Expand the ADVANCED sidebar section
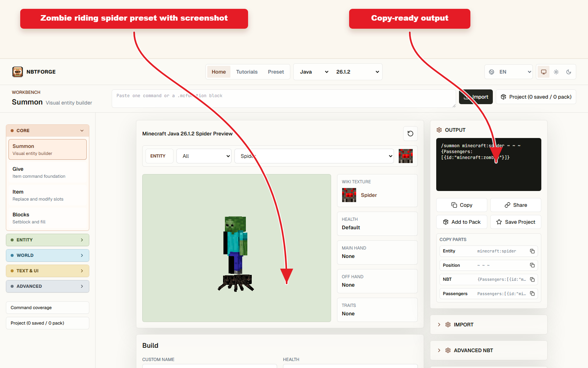 (47, 286)
